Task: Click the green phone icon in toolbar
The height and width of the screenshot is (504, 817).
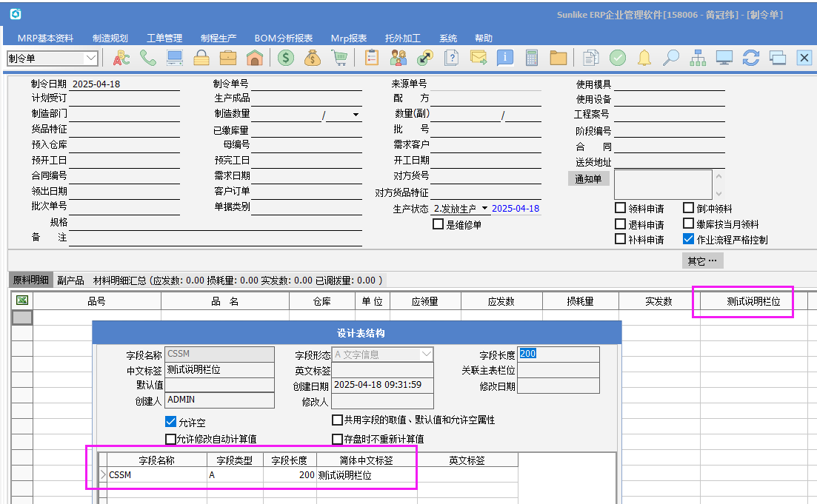Action: click(148, 58)
